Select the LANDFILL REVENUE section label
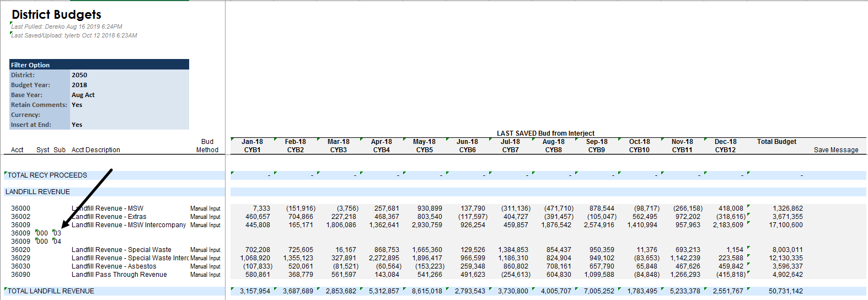 pyautogui.click(x=37, y=192)
